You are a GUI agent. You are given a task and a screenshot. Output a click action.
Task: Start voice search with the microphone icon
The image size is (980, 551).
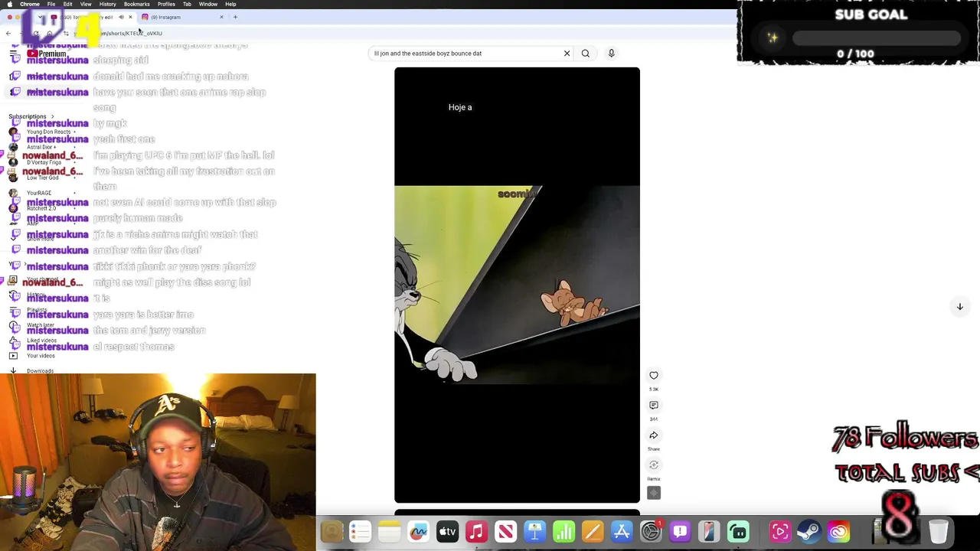tap(611, 54)
